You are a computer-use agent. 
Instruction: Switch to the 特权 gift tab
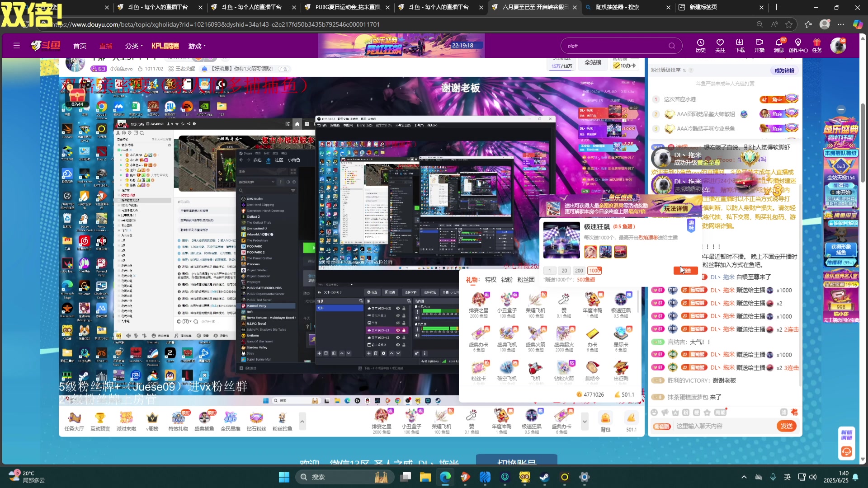tap(491, 280)
